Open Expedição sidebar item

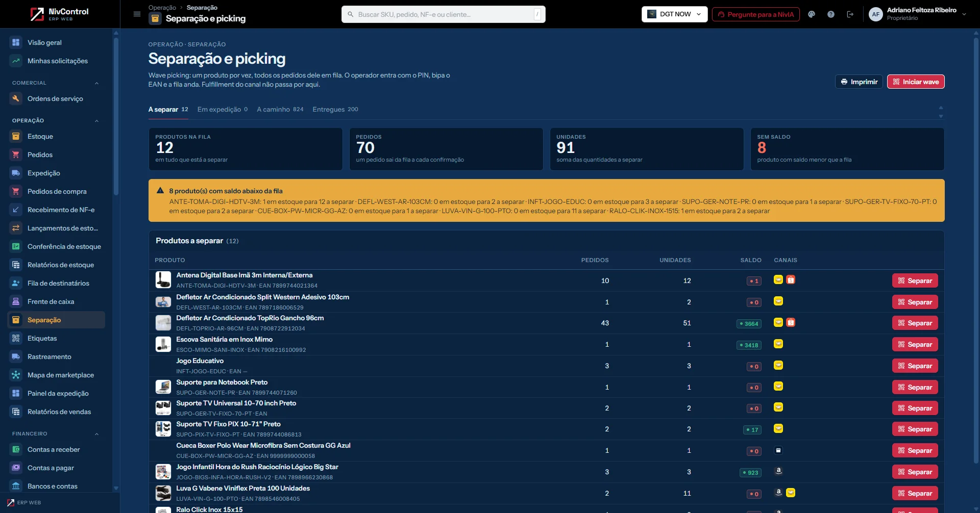click(x=57, y=173)
